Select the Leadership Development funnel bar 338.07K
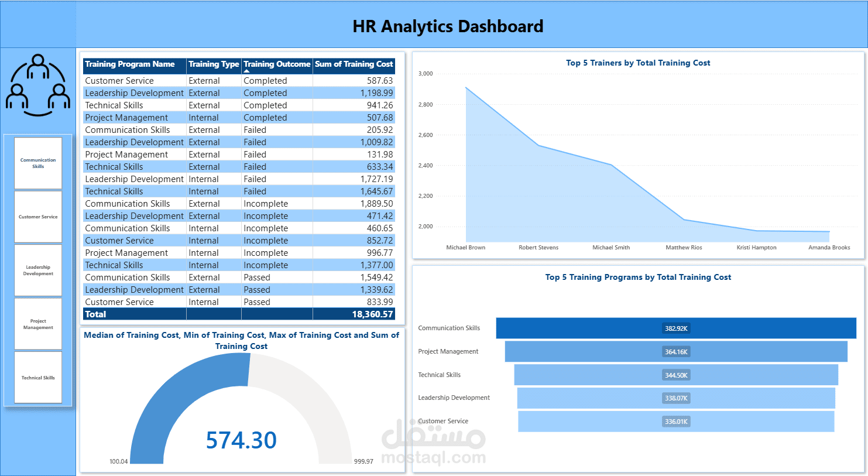This screenshot has height=476, width=868. point(676,398)
